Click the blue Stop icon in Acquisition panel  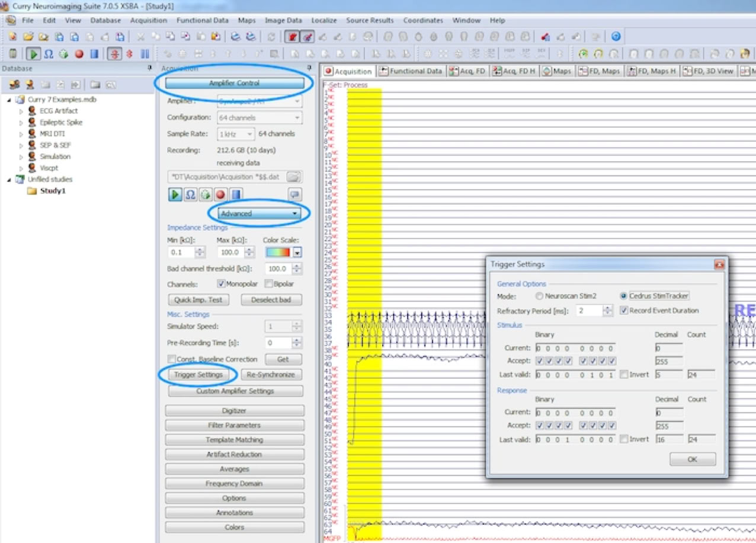click(236, 194)
